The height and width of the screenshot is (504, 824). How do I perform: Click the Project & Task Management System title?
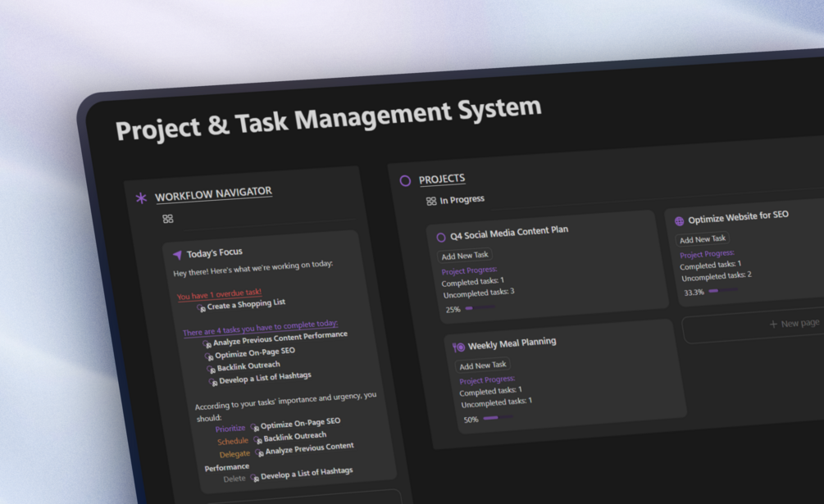point(329,119)
